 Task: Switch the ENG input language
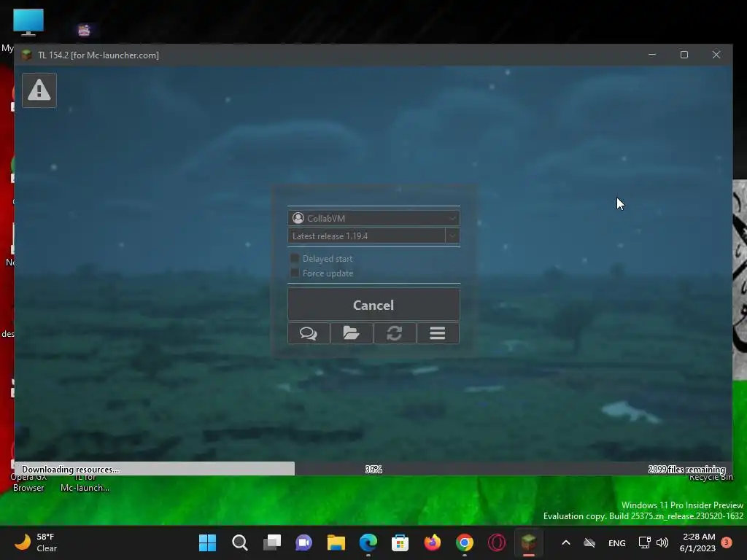coord(617,542)
